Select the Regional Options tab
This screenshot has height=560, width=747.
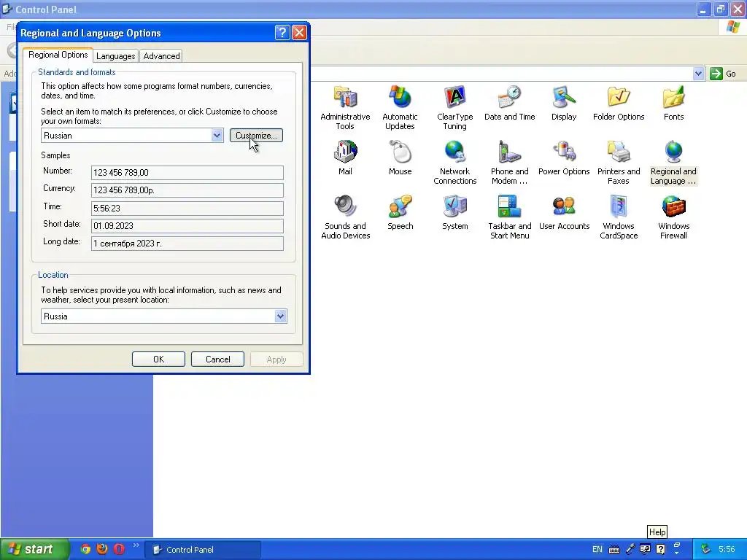tap(58, 55)
